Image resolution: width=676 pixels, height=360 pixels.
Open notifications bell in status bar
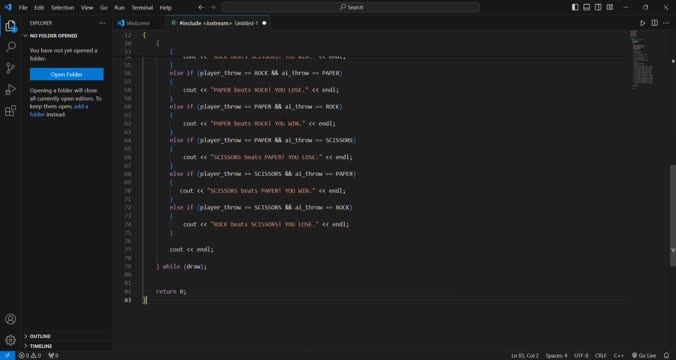point(667,356)
